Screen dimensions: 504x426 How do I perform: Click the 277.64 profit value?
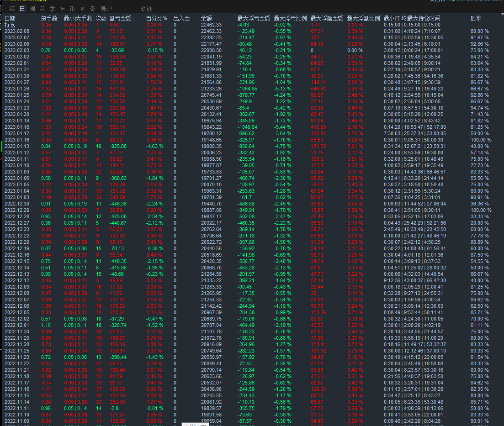(117, 312)
